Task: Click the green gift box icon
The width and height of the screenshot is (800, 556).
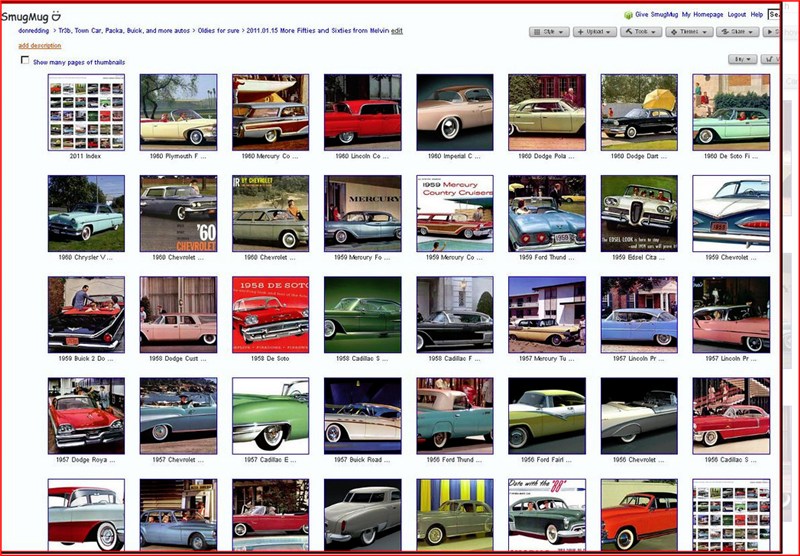Action: [x=629, y=15]
